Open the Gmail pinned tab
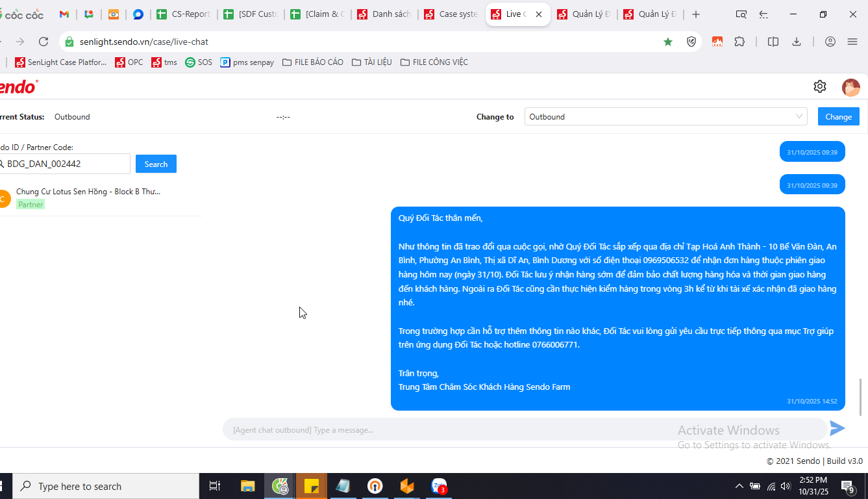Image resolution: width=868 pixels, height=499 pixels. pyautogui.click(x=64, y=14)
